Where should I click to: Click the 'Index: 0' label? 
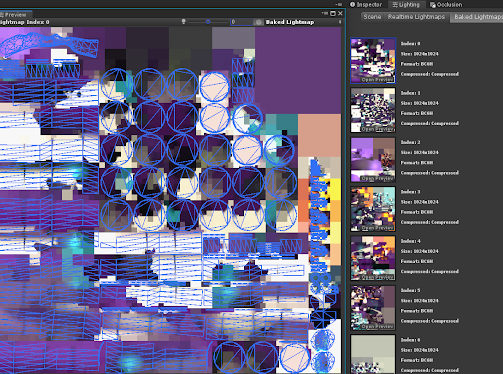[x=410, y=44]
